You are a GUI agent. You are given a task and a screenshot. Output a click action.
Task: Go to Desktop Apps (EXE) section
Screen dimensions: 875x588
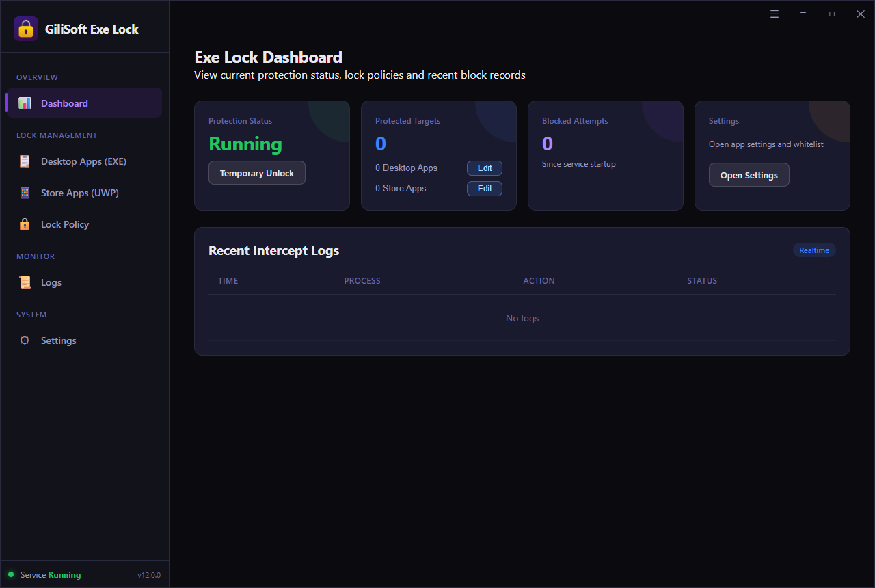[x=85, y=161]
